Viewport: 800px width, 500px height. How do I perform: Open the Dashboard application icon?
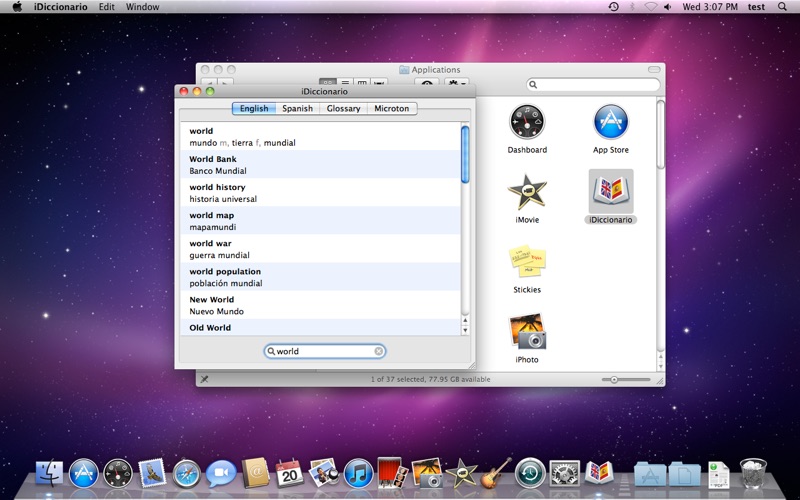click(527, 122)
